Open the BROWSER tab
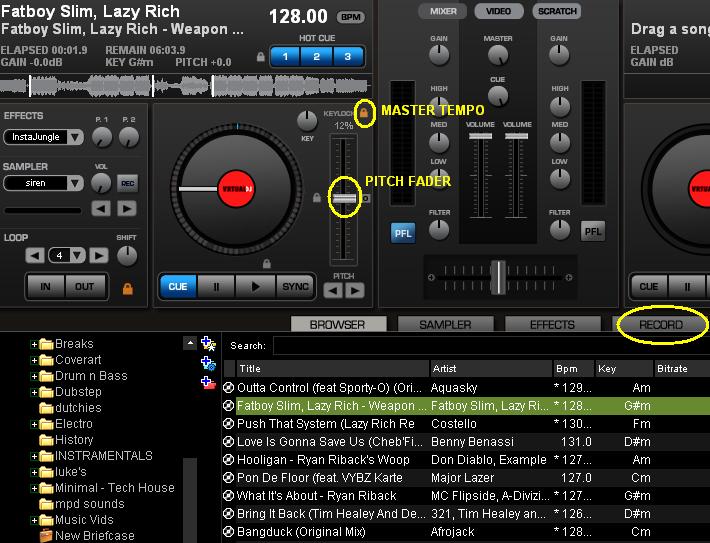The height and width of the screenshot is (543, 710). pos(338,324)
